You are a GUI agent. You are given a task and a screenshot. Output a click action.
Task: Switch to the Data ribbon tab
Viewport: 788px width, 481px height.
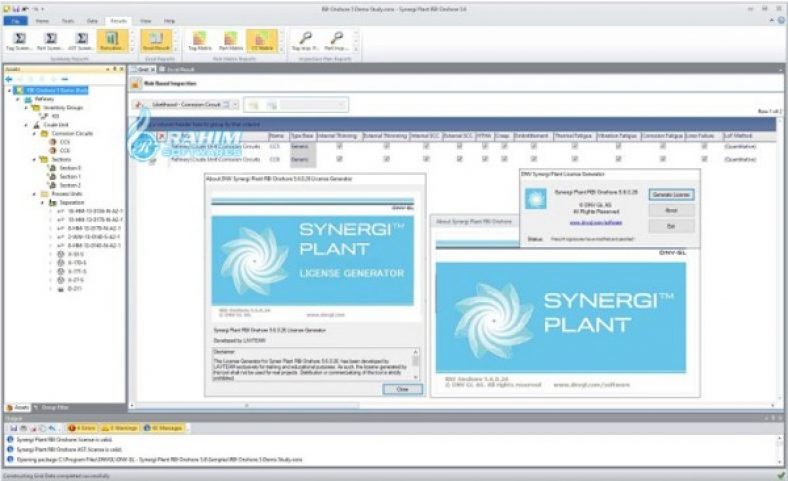click(x=92, y=21)
